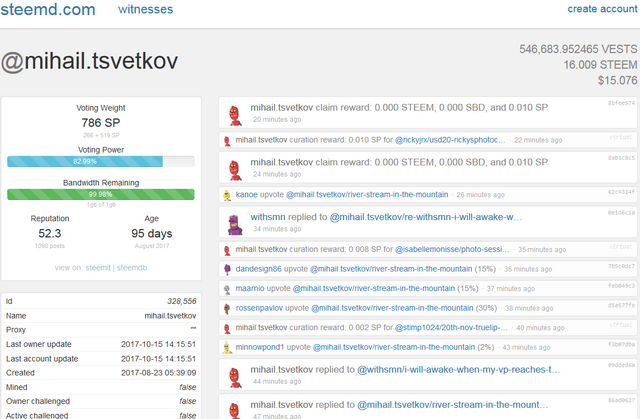This screenshot has height=419, width=640.
Task: Click dandesign86's avatar icon
Action: [227, 270]
